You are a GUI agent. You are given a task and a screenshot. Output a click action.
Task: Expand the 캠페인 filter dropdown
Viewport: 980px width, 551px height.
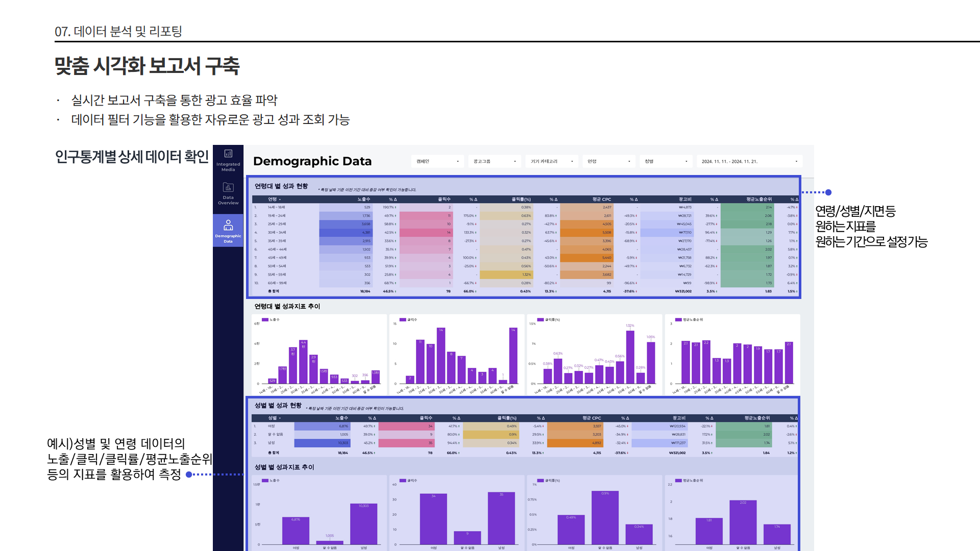(437, 161)
